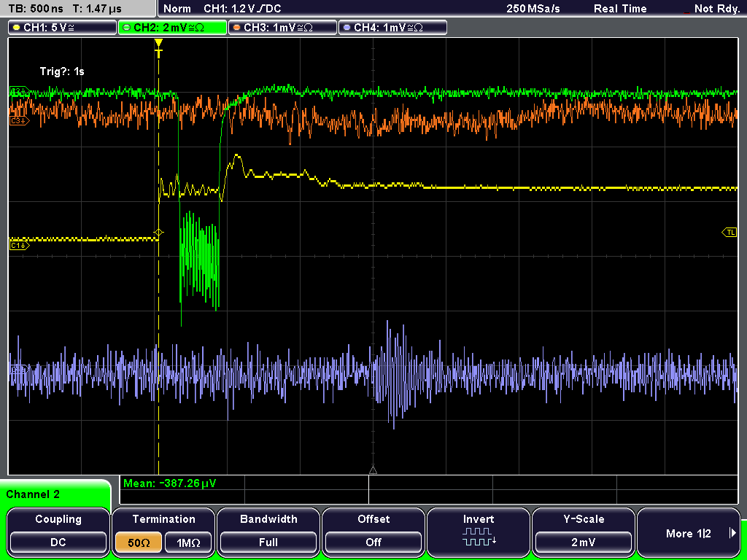Select the CH1: 5 V channel tab
The width and height of the screenshot is (747, 560).
[x=62, y=28]
